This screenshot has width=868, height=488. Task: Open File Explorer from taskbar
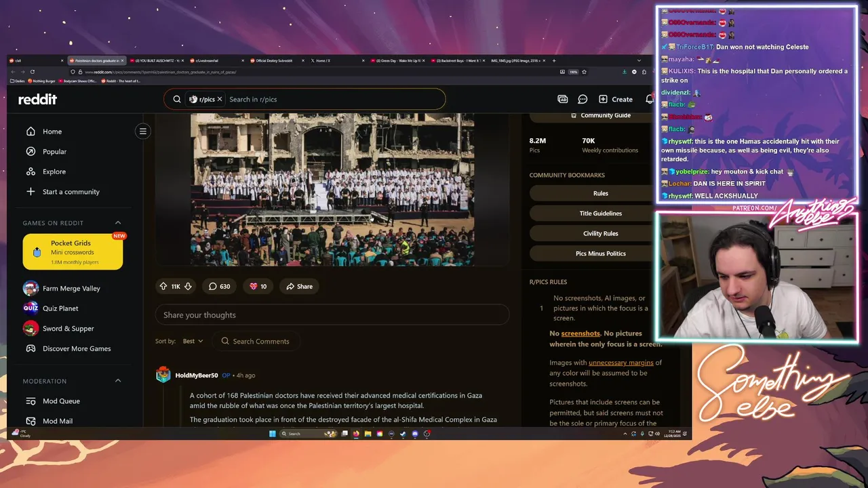(368, 434)
